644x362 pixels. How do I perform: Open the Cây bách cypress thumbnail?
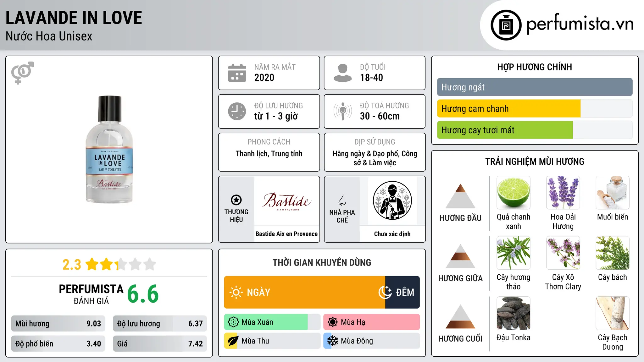point(613,253)
